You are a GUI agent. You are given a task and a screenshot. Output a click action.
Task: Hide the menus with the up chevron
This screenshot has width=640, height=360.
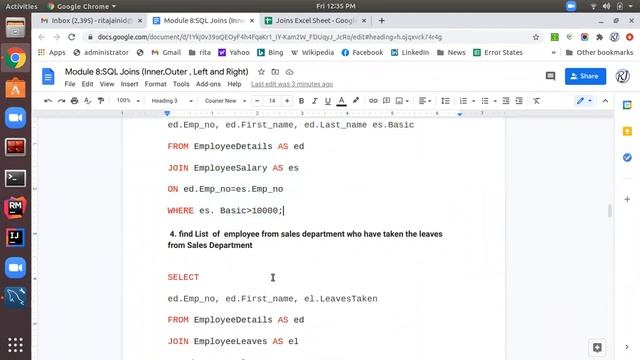605,101
